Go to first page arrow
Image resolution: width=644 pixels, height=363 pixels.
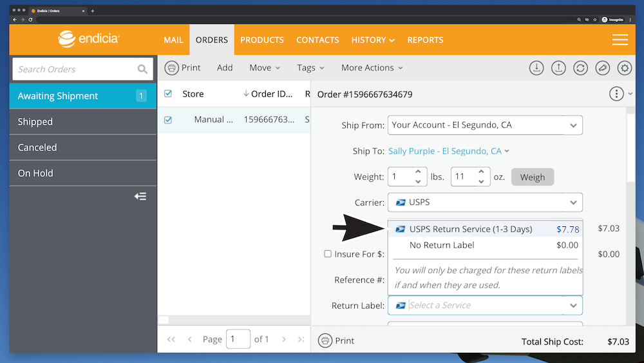point(171,339)
